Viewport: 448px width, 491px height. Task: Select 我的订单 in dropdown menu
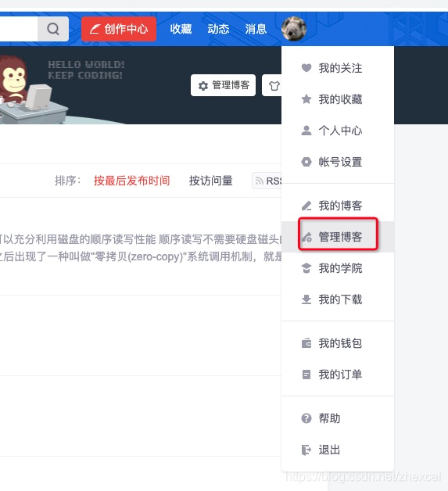pyautogui.click(x=338, y=375)
